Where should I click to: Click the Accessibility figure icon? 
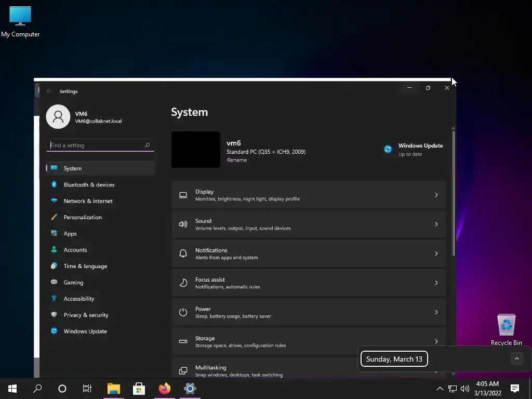54,298
